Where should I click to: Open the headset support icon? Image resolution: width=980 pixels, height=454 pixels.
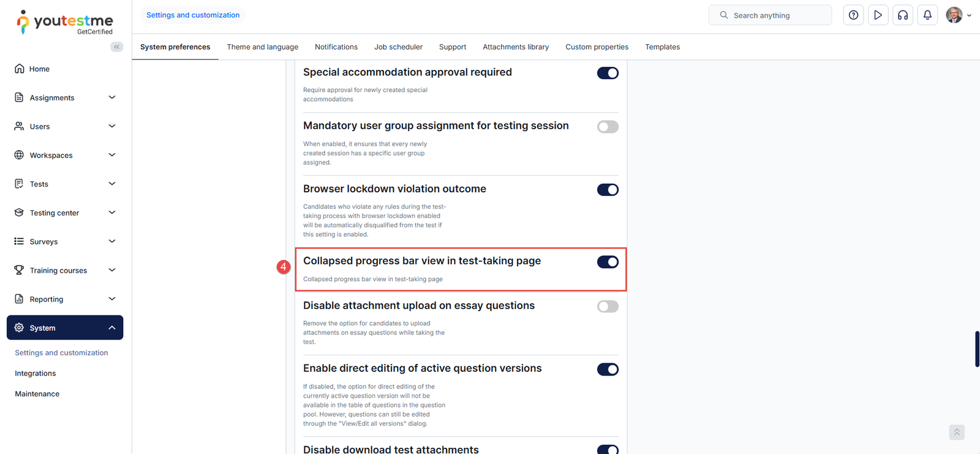903,15
